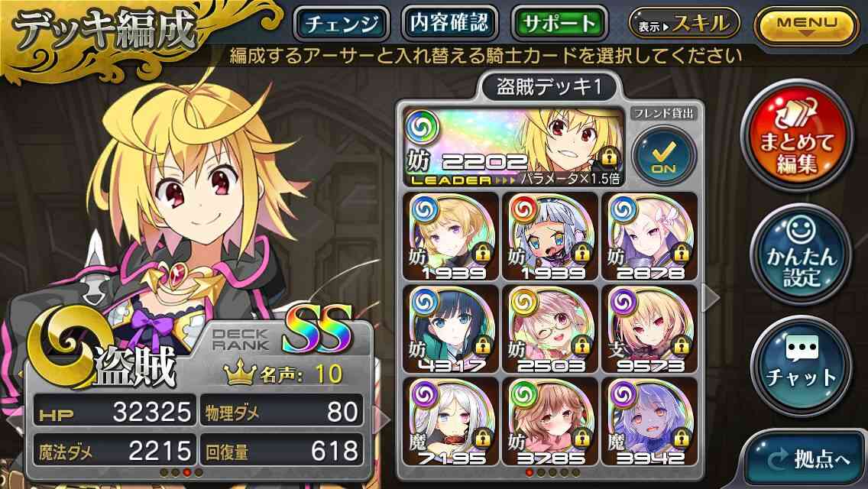Select the knight card with power 2503

550,329
